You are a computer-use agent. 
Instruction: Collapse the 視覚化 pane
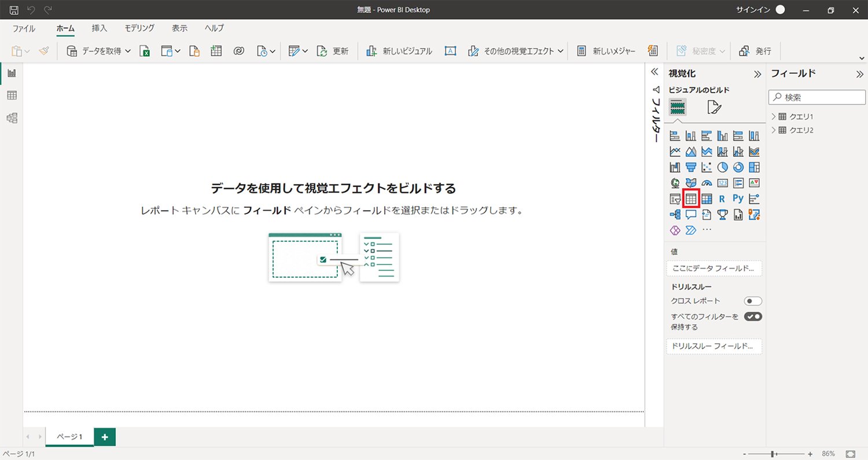[757, 74]
